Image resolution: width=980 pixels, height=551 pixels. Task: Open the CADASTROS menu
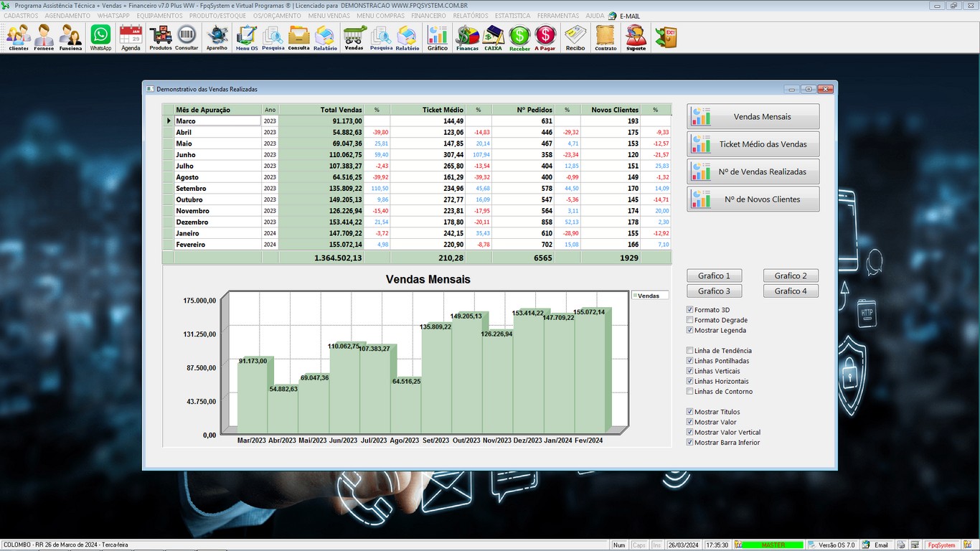point(21,16)
